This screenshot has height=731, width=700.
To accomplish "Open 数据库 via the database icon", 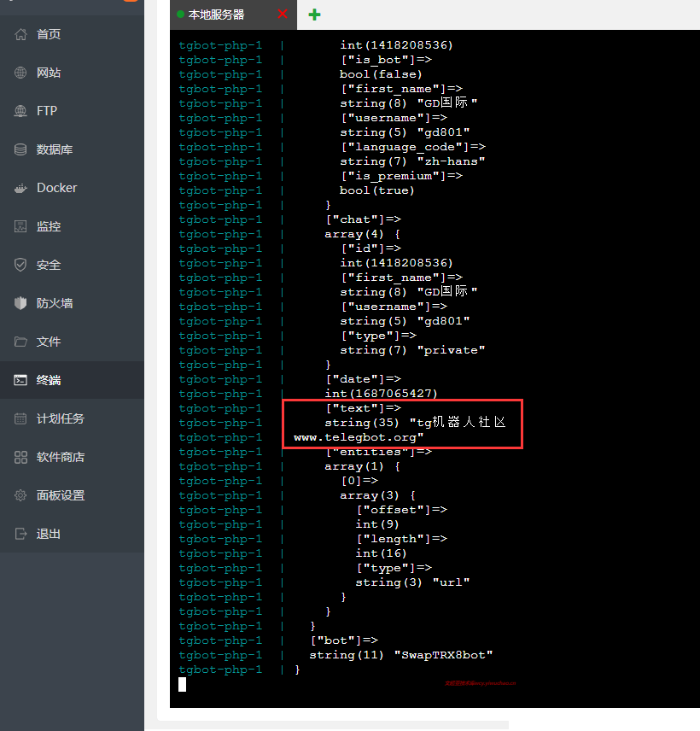I will point(20,149).
